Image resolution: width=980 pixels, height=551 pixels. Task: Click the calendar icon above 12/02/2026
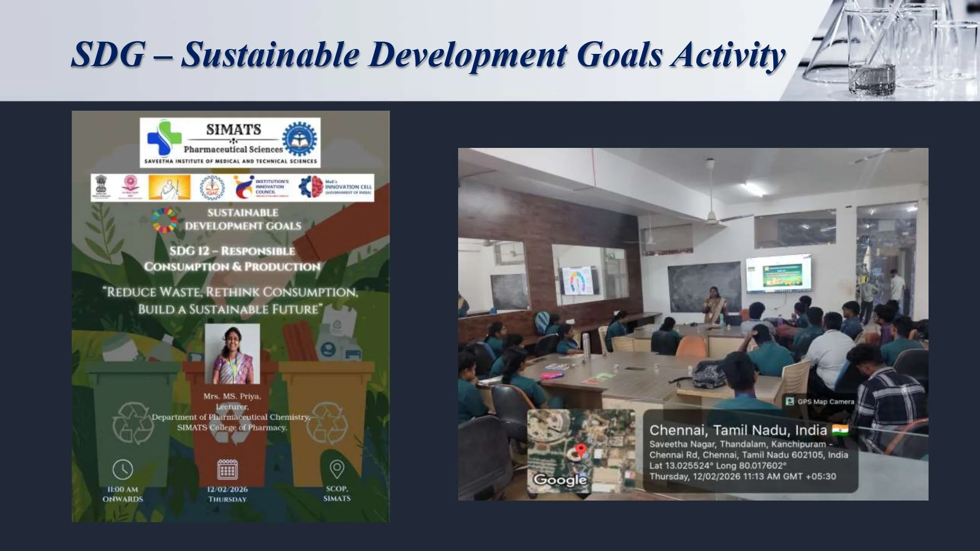pyautogui.click(x=227, y=469)
